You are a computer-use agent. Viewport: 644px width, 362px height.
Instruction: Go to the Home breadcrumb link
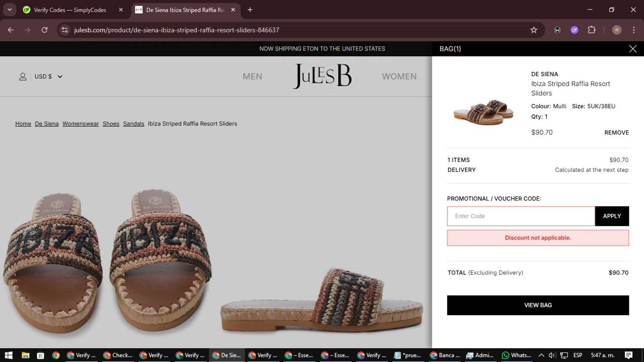(x=23, y=124)
